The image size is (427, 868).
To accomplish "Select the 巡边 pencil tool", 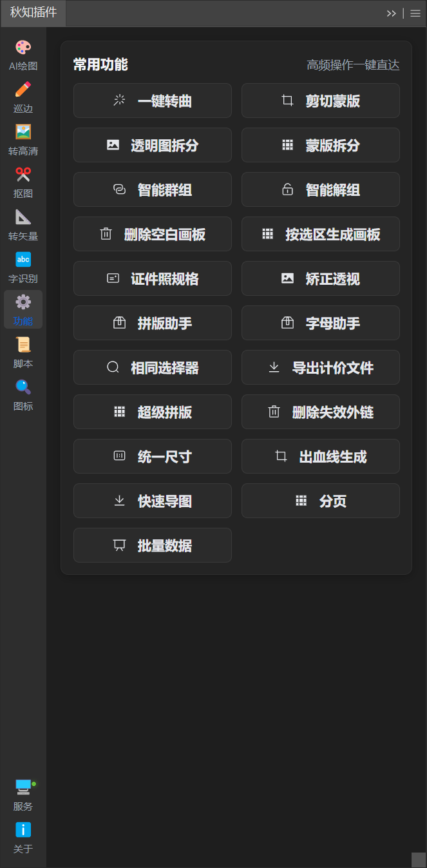I will tap(23, 90).
